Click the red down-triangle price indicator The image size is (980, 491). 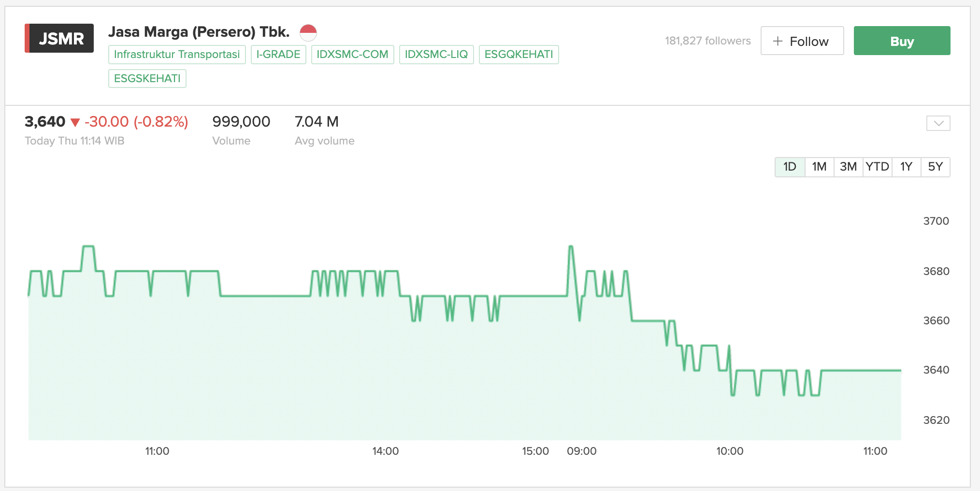pyautogui.click(x=75, y=122)
